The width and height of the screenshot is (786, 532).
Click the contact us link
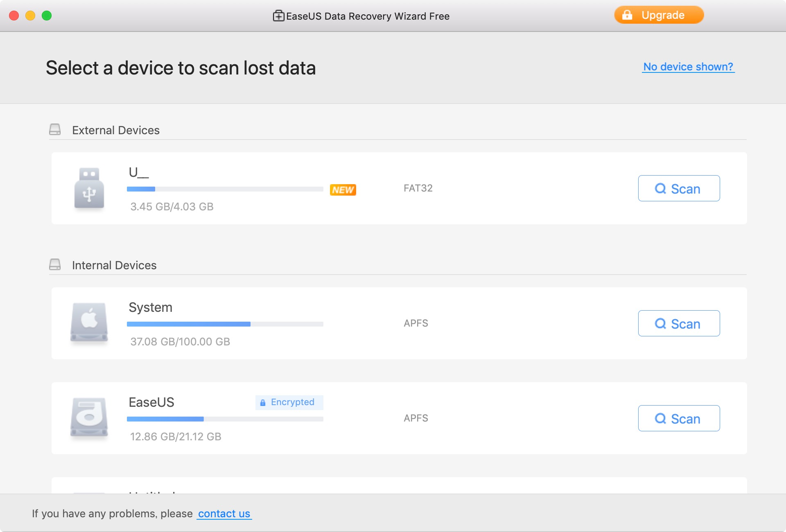pyautogui.click(x=224, y=514)
